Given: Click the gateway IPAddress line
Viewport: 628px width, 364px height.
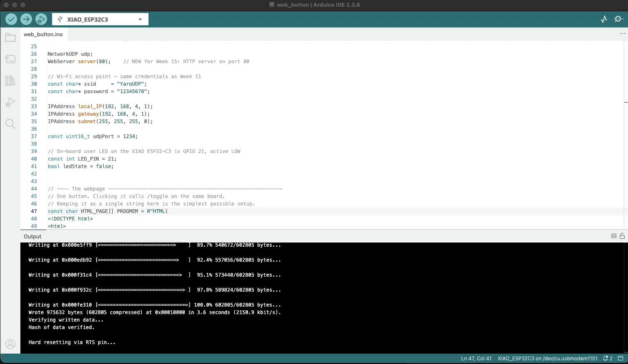Looking at the screenshot, I should point(99,114).
